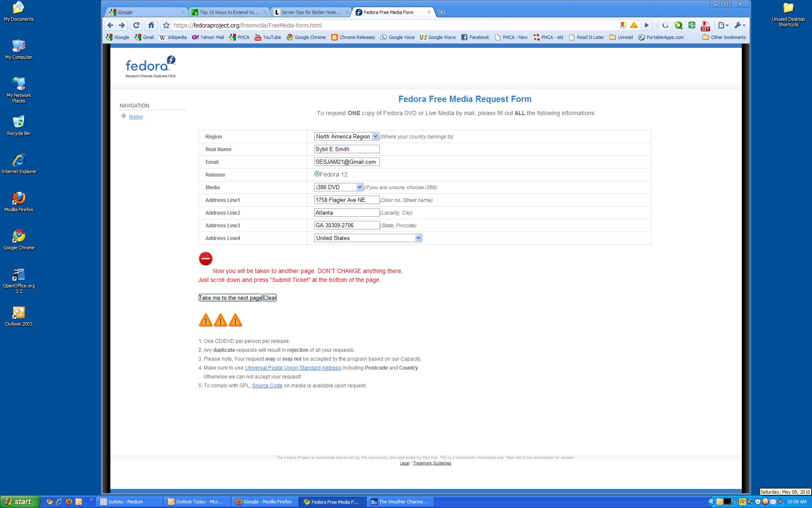Image resolution: width=812 pixels, height=508 pixels.
Task: Open My Documents desktop icon
Action: 19,11
